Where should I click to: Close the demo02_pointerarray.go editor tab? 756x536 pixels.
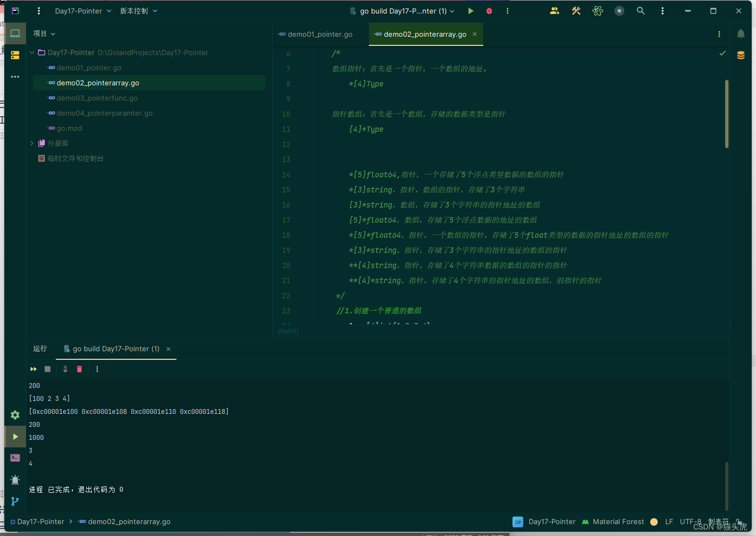click(475, 34)
